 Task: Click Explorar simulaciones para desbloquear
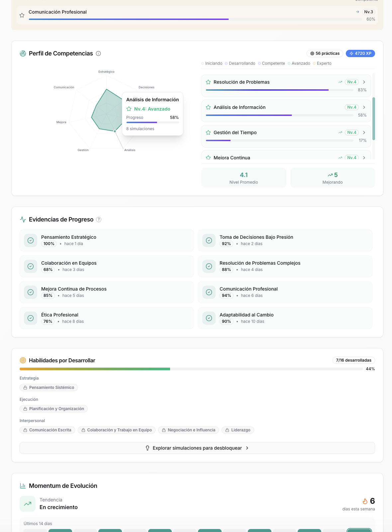[x=197, y=448]
